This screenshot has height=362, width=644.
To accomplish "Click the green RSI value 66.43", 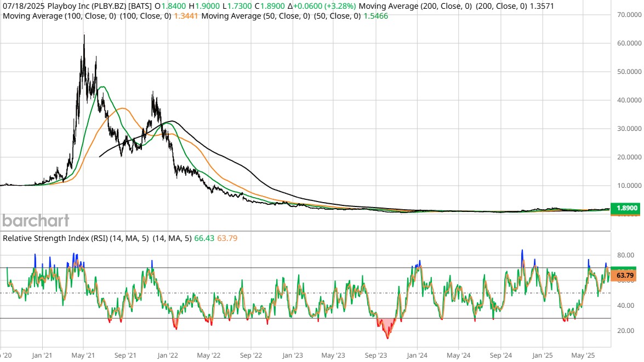I will (204, 238).
